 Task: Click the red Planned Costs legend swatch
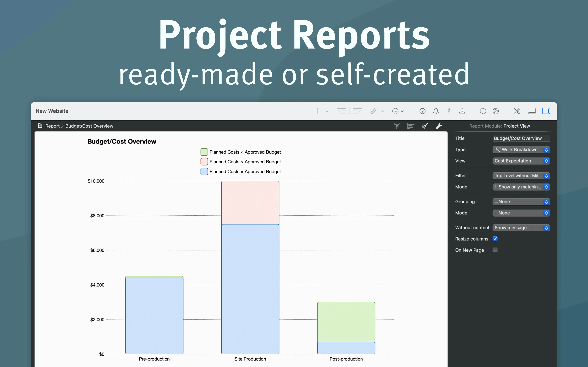pos(204,162)
